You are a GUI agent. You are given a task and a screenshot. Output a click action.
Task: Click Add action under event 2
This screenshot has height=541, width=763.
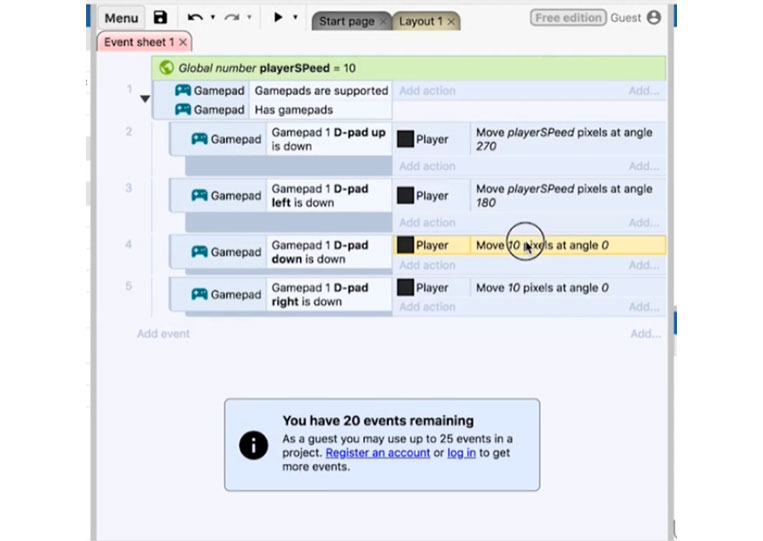click(x=427, y=166)
